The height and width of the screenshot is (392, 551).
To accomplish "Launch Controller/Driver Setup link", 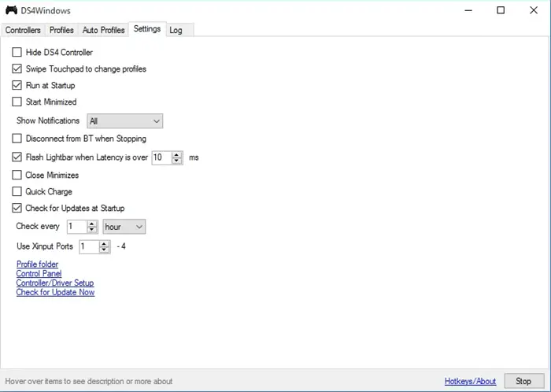I will click(55, 283).
